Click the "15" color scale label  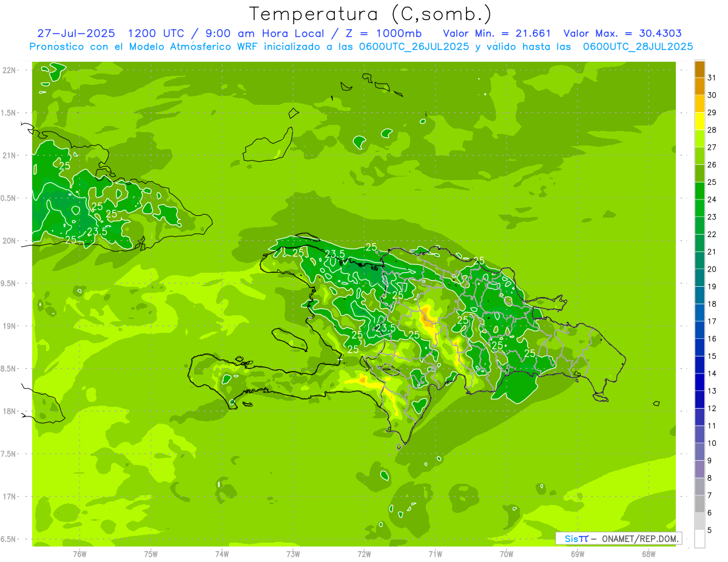click(712, 356)
